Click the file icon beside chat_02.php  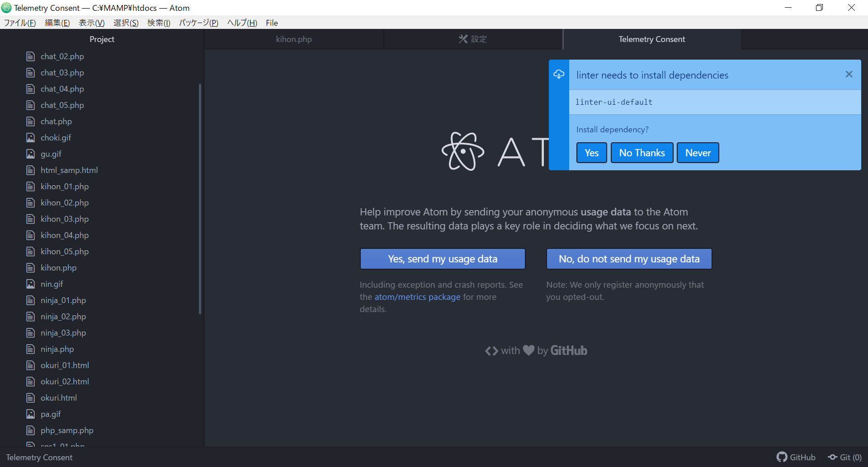pyautogui.click(x=30, y=56)
